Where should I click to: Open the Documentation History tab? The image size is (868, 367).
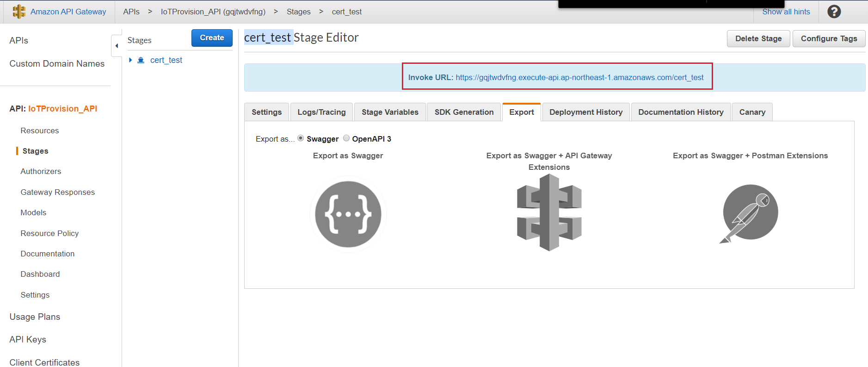[x=681, y=112]
